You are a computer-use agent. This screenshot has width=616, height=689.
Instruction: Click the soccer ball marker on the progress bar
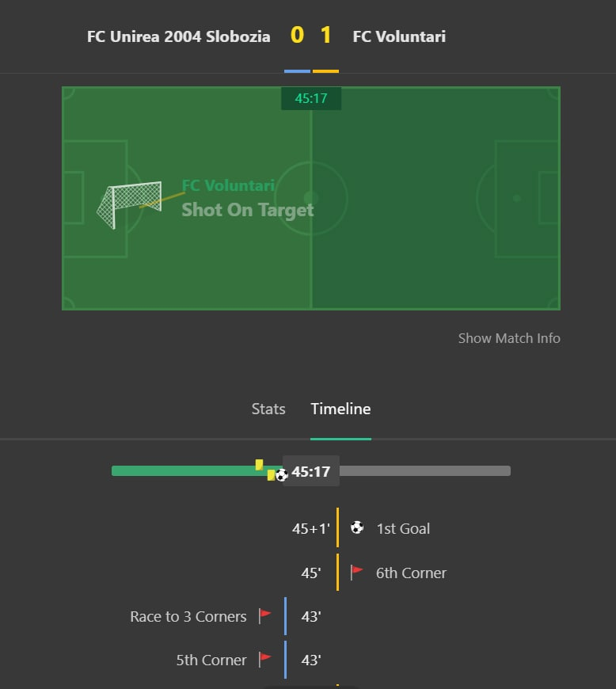point(281,475)
